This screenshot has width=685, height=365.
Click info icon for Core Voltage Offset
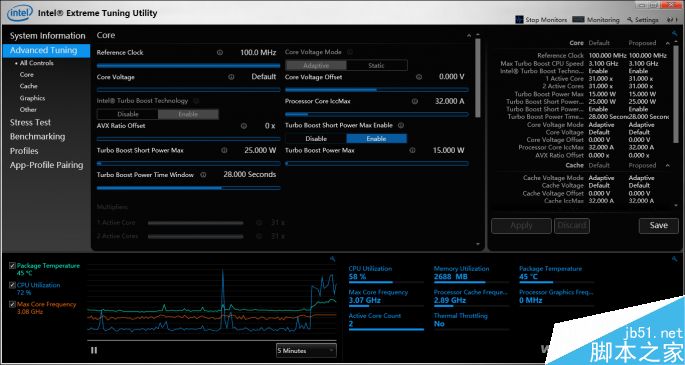[x=419, y=77]
